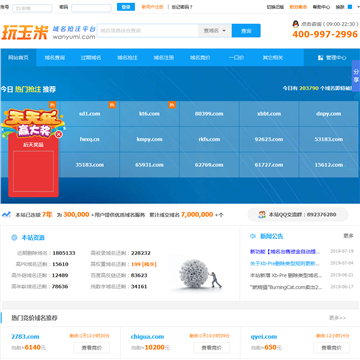Click the speaker icon beside 新闻公告

(253, 236)
